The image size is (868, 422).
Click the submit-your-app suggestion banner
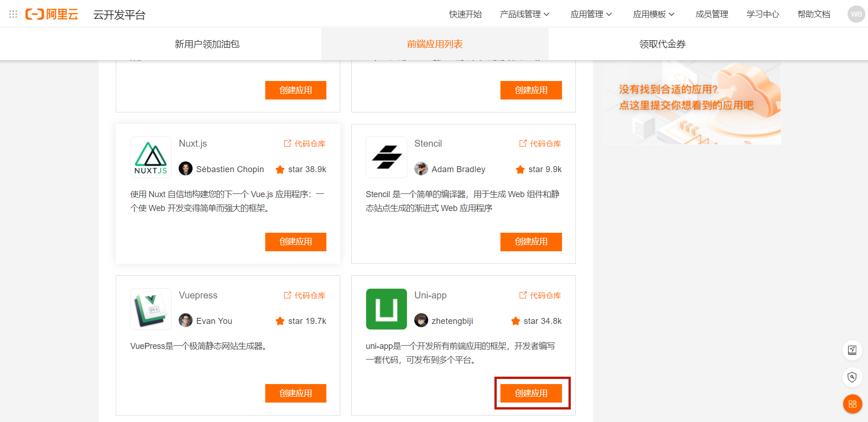click(x=693, y=102)
